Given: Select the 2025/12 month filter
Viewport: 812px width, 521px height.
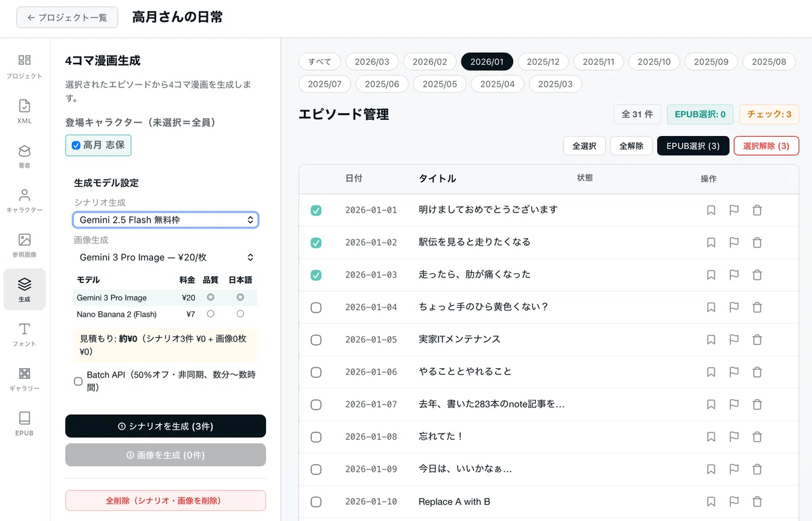Looking at the screenshot, I should coord(543,62).
